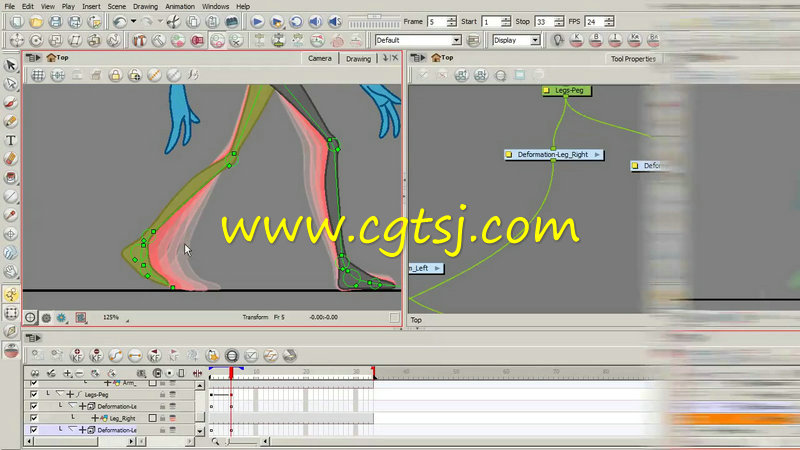Open Network view panel menu icon

[x=417, y=58]
